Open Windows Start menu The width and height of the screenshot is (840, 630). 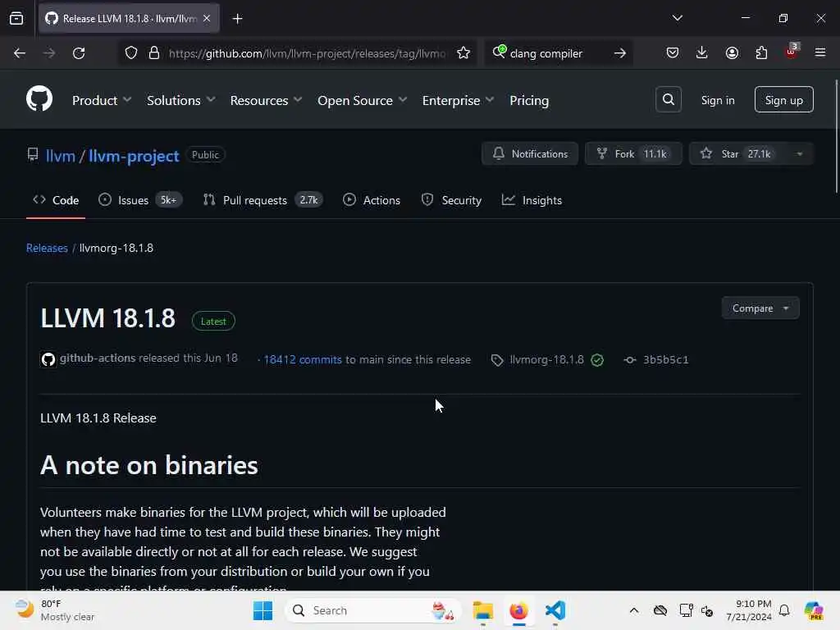pos(262,610)
